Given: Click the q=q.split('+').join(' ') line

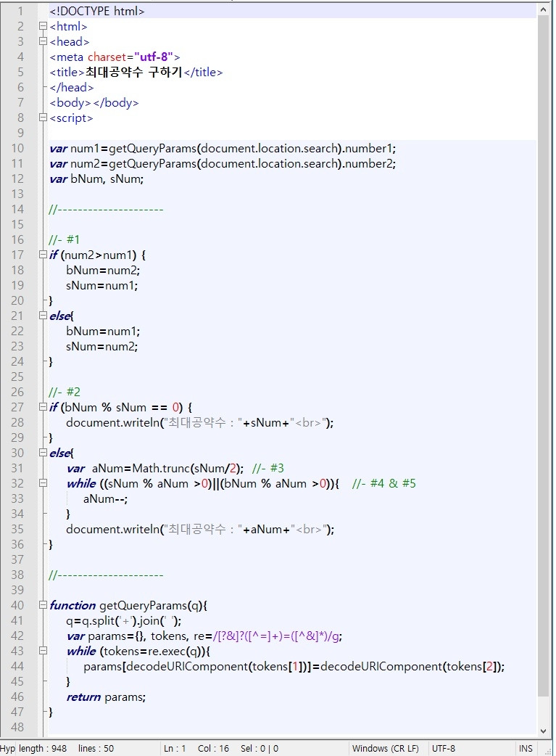Looking at the screenshot, I should [124, 620].
